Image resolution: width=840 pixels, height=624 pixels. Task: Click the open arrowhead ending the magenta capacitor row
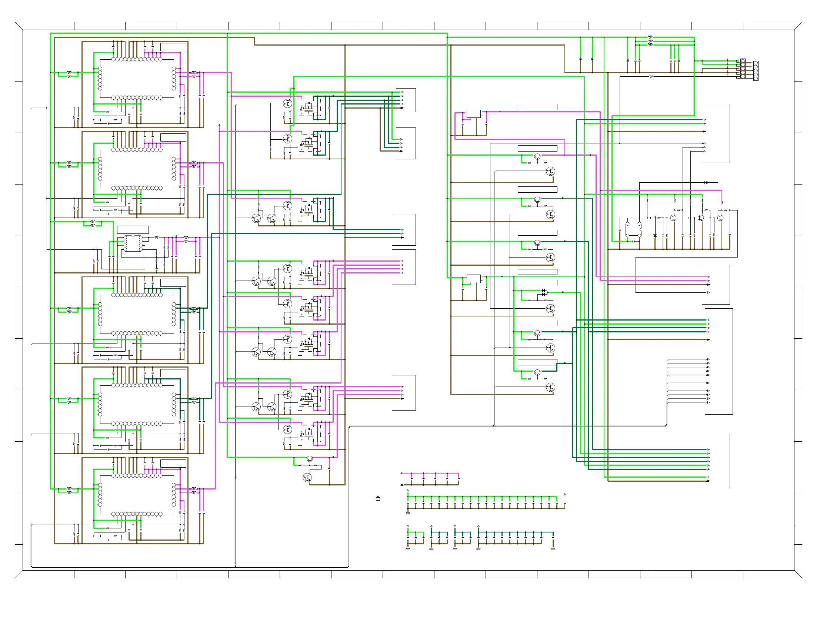coord(402,473)
